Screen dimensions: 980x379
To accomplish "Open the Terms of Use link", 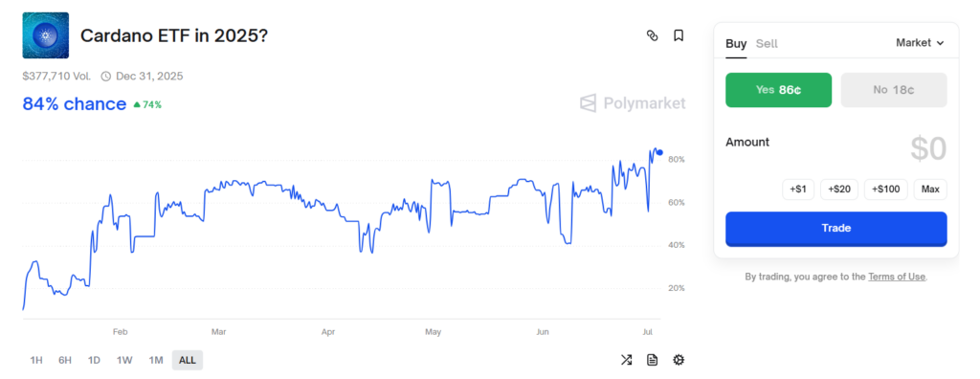I will [x=896, y=277].
